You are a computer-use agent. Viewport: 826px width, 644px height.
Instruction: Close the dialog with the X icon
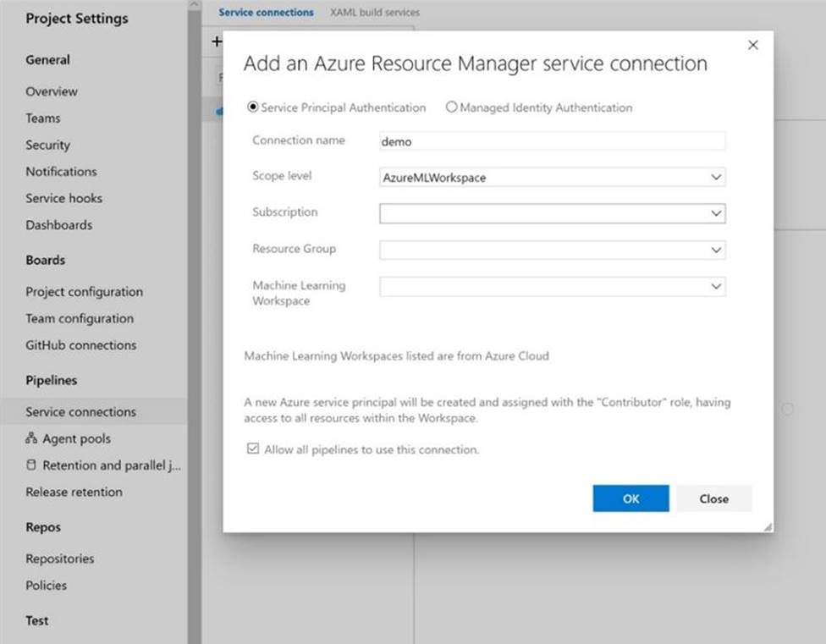coord(752,45)
